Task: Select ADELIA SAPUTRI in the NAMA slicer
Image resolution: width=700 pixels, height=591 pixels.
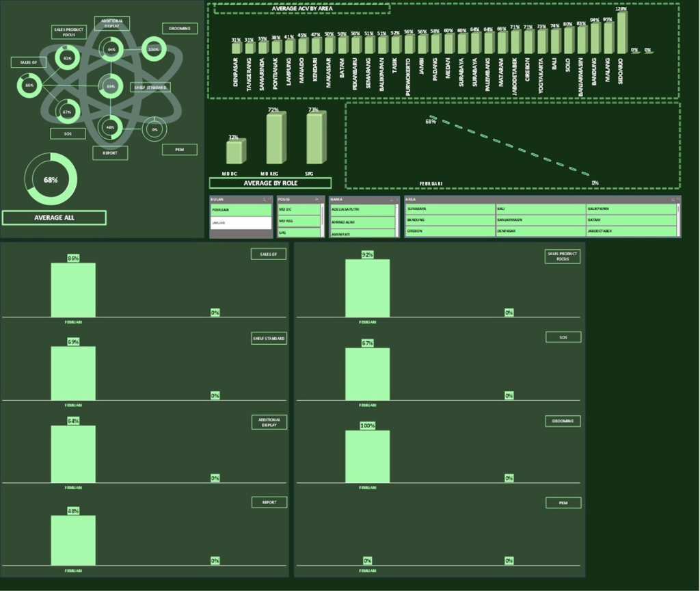Action: coord(362,209)
